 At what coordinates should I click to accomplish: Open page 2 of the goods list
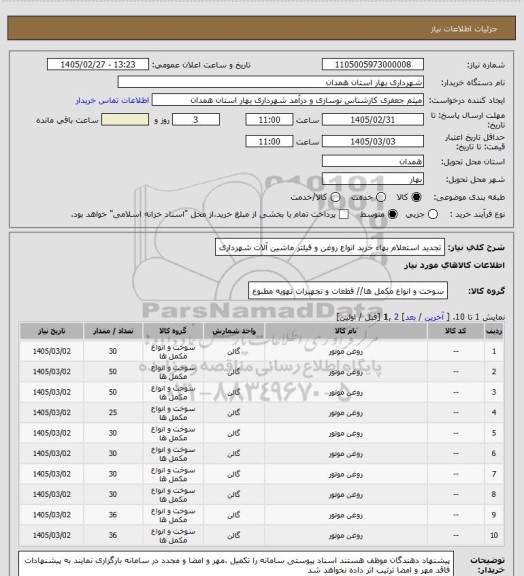tap(396, 317)
